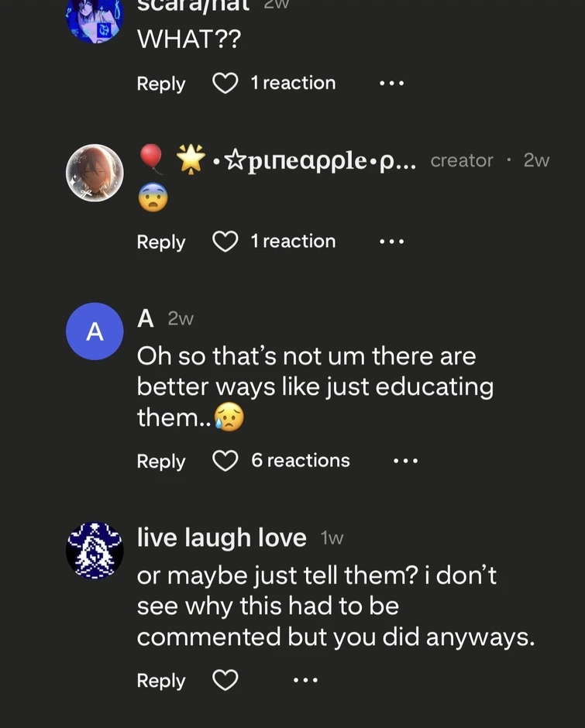Open live laugh love's pixel avatar

[95, 551]
